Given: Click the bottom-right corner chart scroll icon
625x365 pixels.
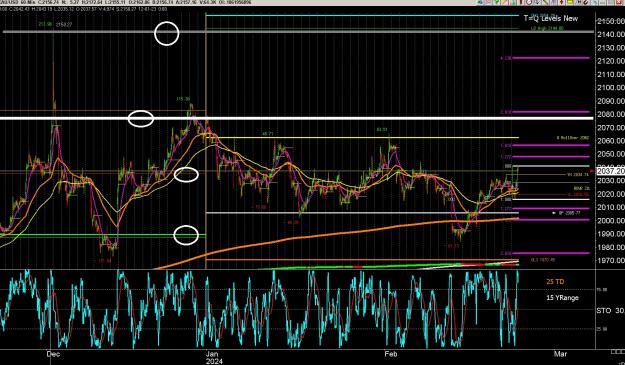Looking at the screenshot, I should (618, 351).
